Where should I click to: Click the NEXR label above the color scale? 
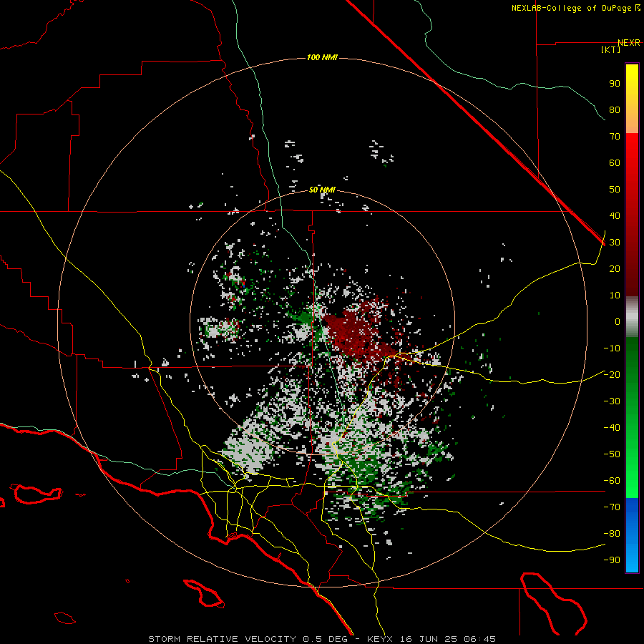pyautogui.click(x=629, y=43)
